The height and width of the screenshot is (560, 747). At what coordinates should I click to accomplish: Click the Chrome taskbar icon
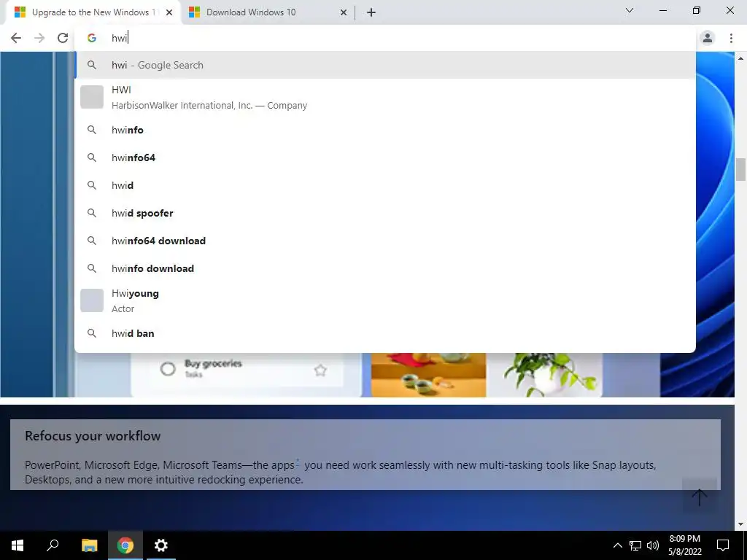click(125, 545)
